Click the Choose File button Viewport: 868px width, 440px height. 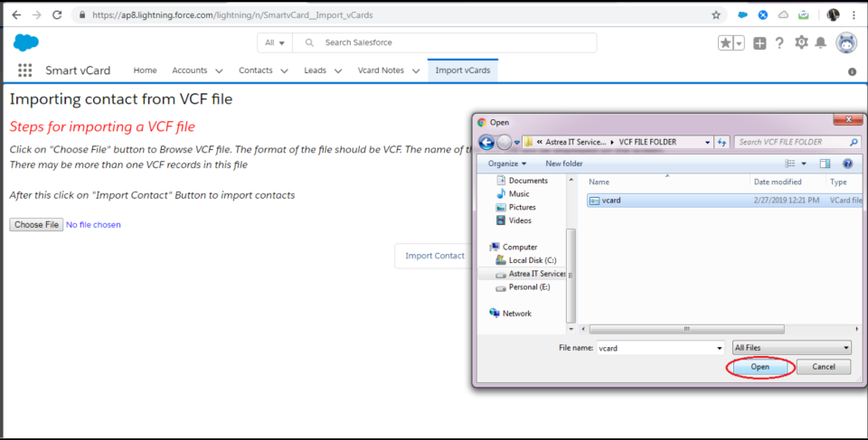coord(36,225)
